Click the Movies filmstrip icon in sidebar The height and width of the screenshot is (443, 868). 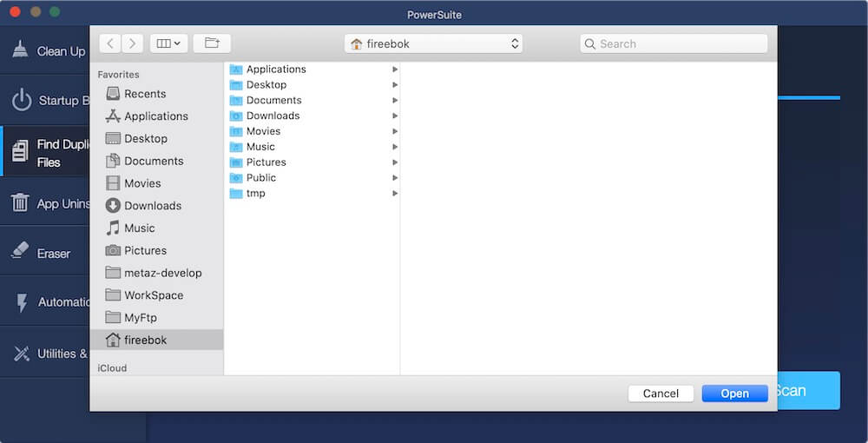pyautogui.click(x=113, y=183)
